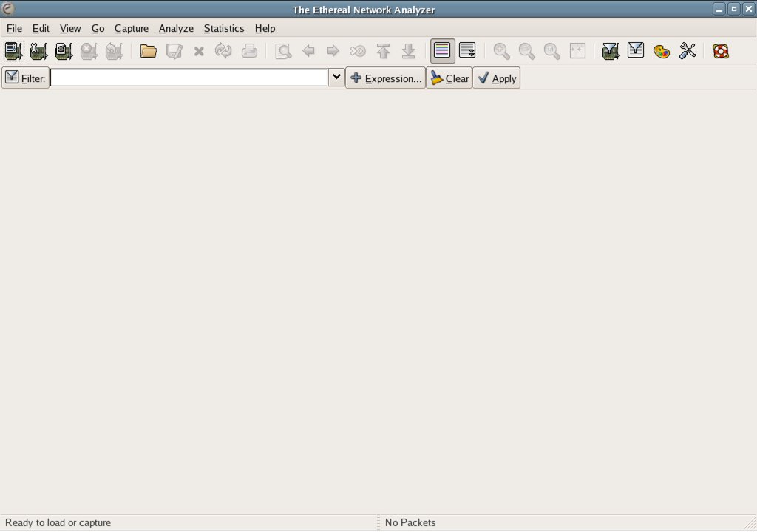The width and height of the screenshot is (757, 532).
Task: Toggle auto scroll in live capture
Action: point(467,51)
